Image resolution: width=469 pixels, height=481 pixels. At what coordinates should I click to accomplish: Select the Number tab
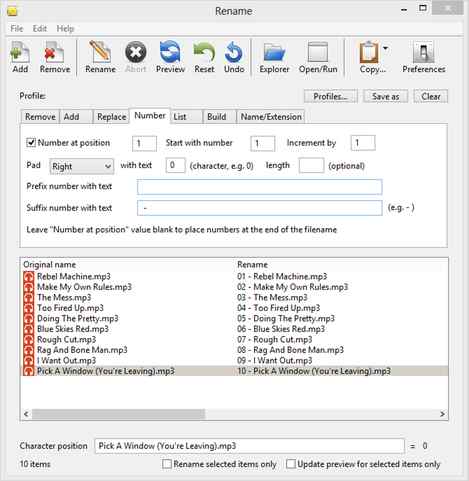click(x=150, y=116)
